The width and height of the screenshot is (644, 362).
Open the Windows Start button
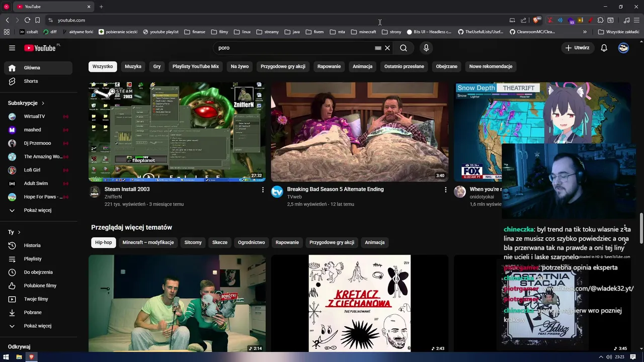point(6,357)
